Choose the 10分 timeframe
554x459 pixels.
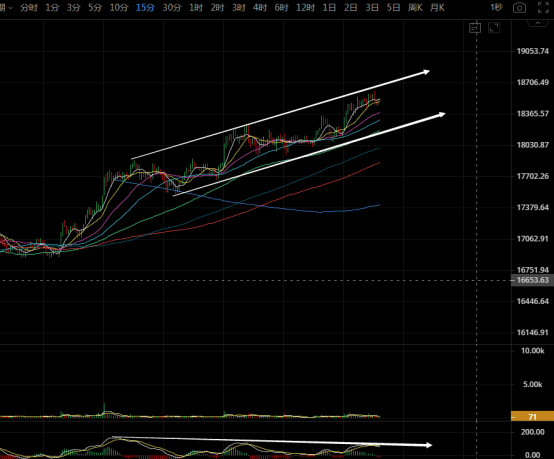tap(119, 7)
